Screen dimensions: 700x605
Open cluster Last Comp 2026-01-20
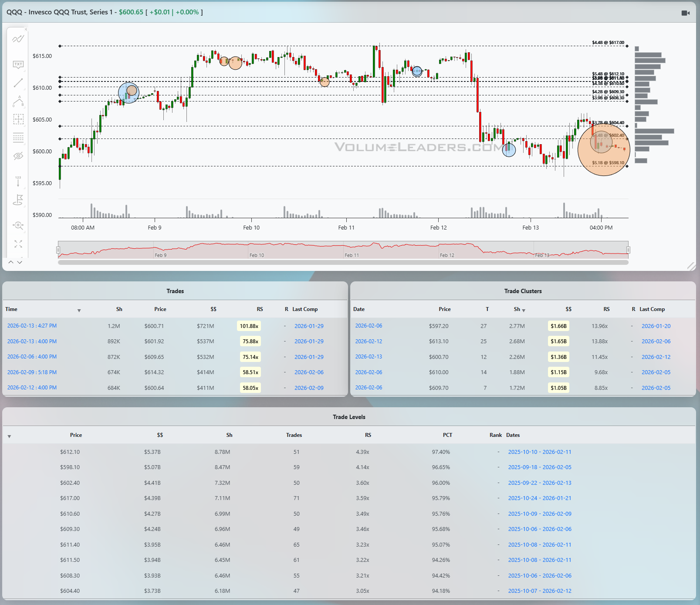tap(656, 326)
